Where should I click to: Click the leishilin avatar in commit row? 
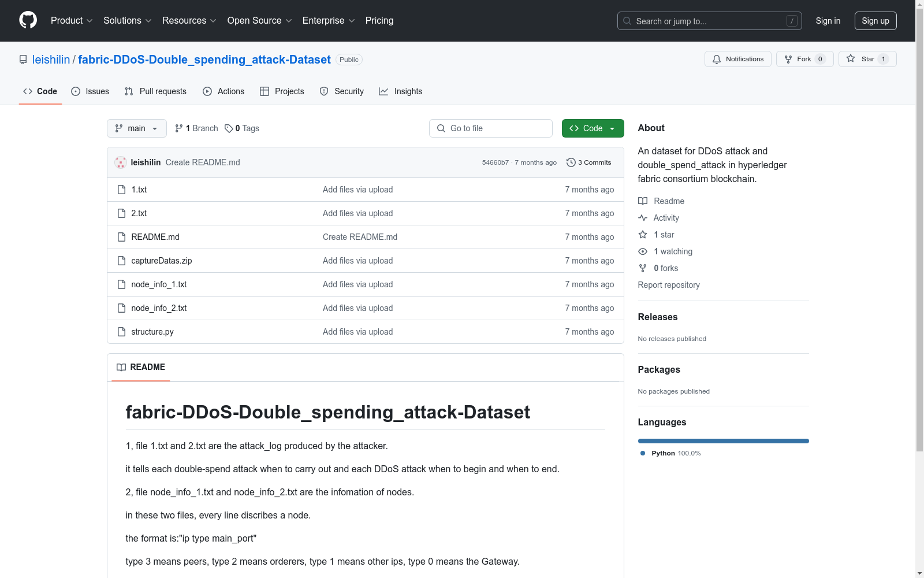[x=121, y=162]
